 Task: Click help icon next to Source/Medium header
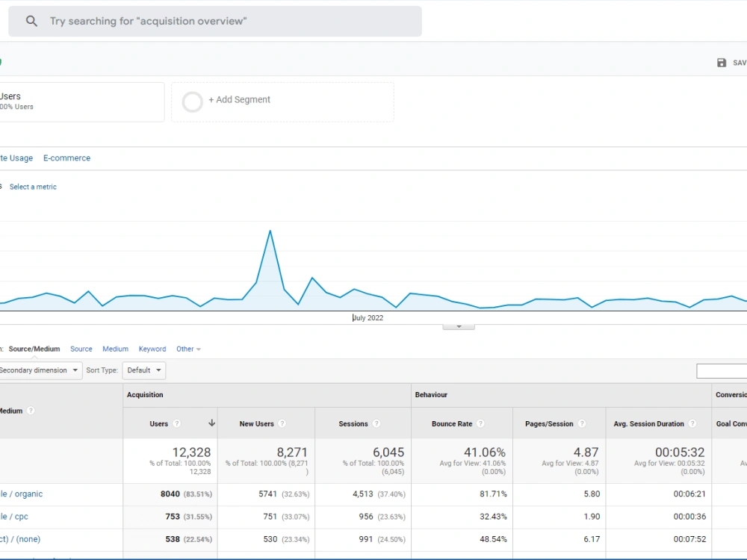click(31, 411)
